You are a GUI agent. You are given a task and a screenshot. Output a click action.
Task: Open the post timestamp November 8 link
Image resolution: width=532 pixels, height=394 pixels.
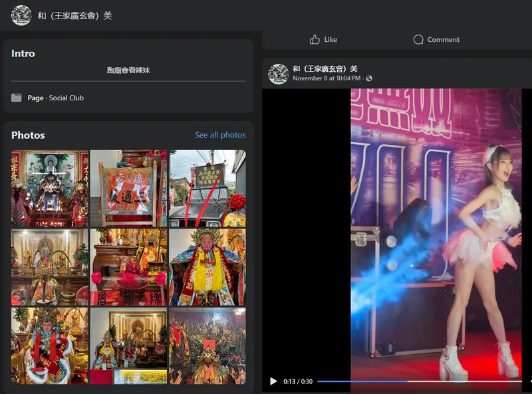pos(327,78)
